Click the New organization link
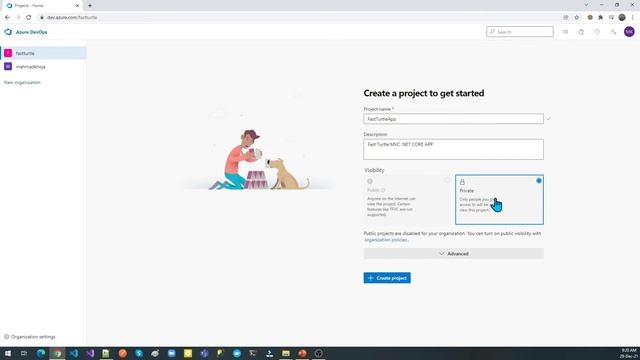The width and height of the screenshot is (640, 360). coord(22,82)
